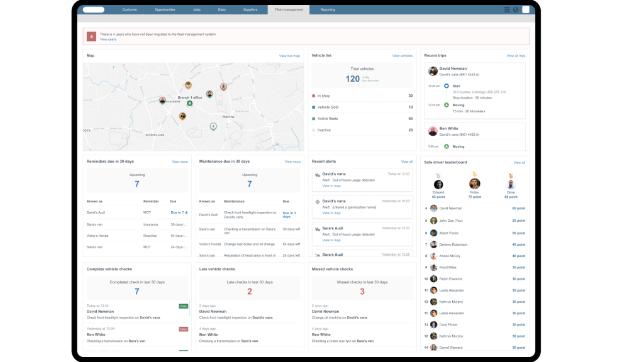The height and width of the screenshot is (362, 644).
Task: Click John Doe's avatar in the leaderboard
Action: pyautogui.click(x=433, y=220)
